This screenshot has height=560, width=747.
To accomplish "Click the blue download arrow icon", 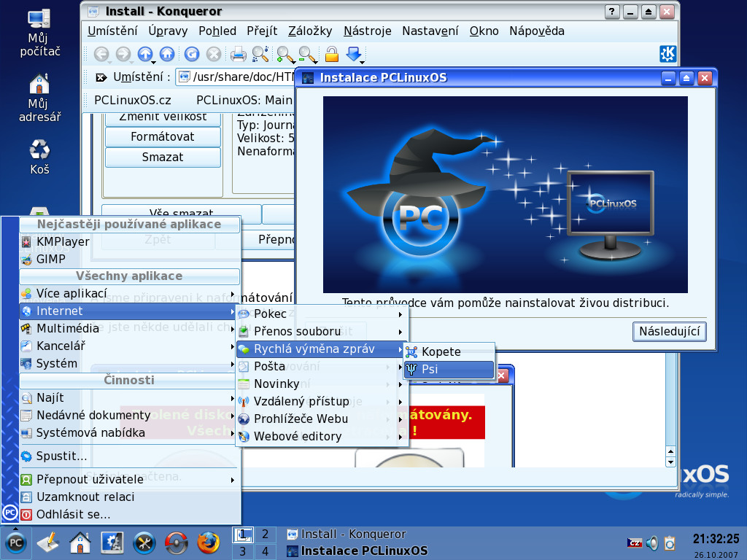I will pos(354,54).
